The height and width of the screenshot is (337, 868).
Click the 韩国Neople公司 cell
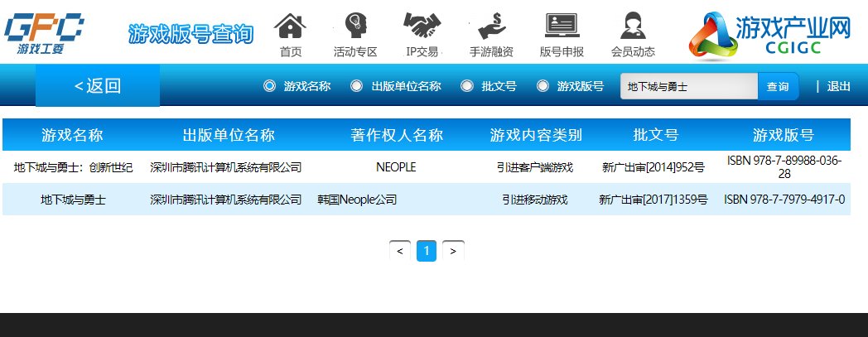tap(357, 200)
